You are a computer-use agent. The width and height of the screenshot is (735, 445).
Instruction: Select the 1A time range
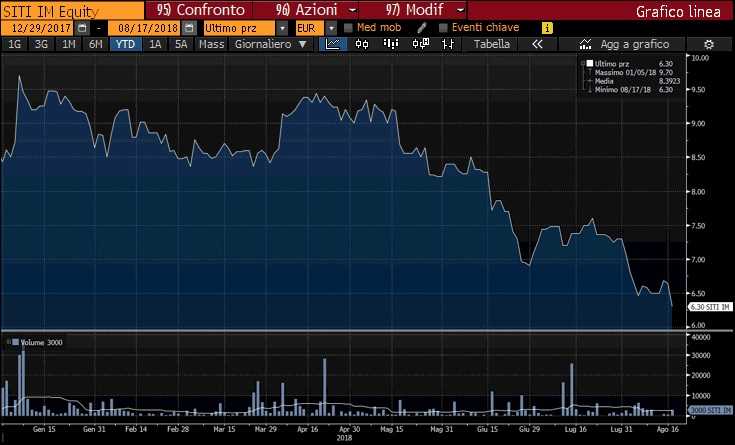click(155, 45)
